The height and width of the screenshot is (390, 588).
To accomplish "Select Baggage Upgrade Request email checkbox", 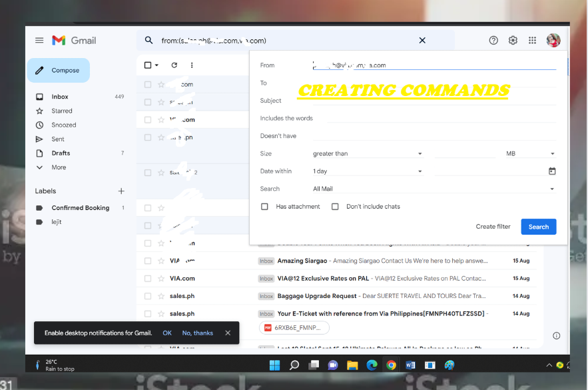I will (x=148, y=296).
